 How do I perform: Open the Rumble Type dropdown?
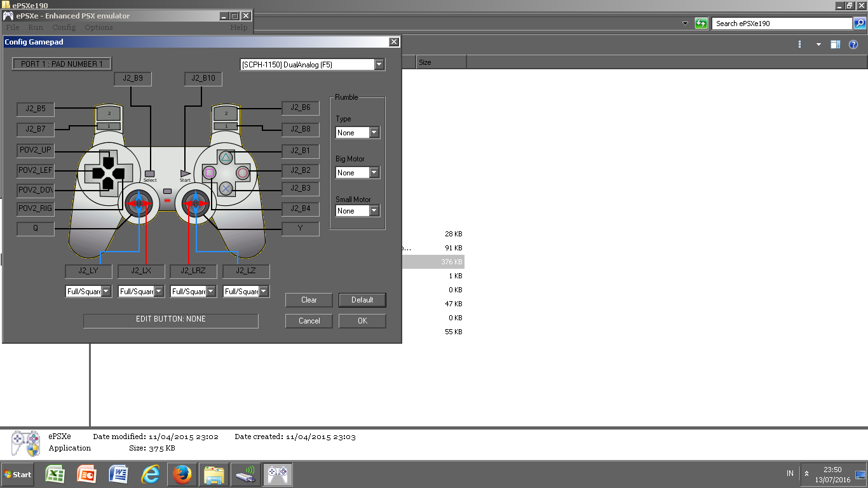374,133
